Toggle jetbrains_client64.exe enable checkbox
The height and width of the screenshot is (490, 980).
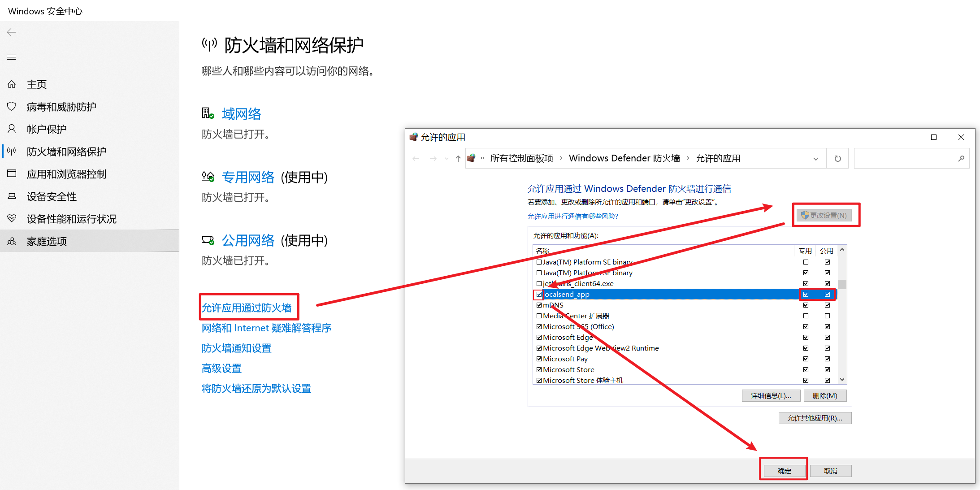(x=539, y=283)
